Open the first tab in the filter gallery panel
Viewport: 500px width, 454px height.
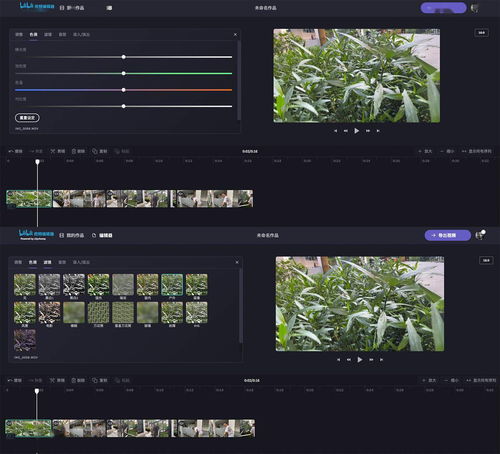point(18,262)
